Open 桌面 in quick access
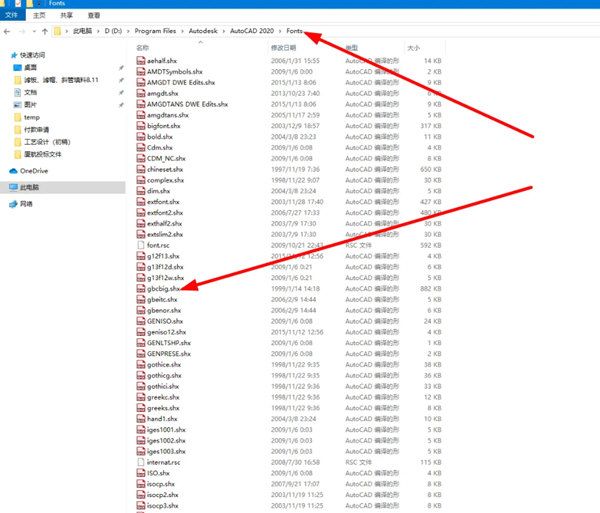 [30, 68]
